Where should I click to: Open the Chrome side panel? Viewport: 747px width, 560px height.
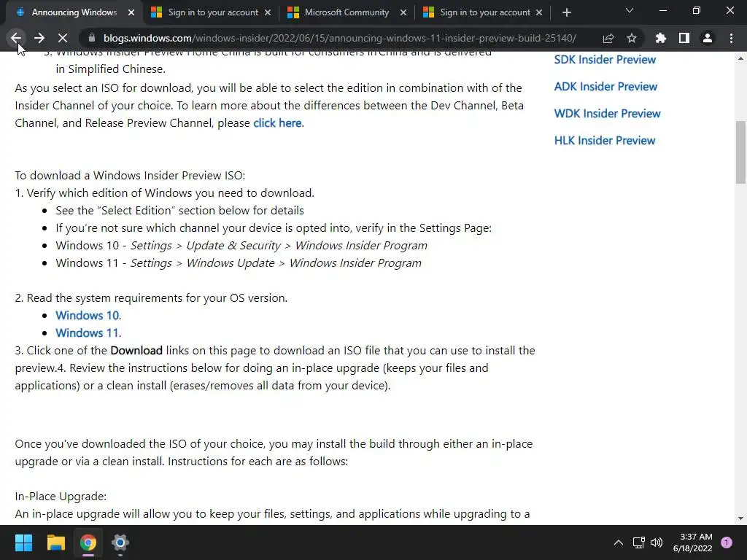684,38
